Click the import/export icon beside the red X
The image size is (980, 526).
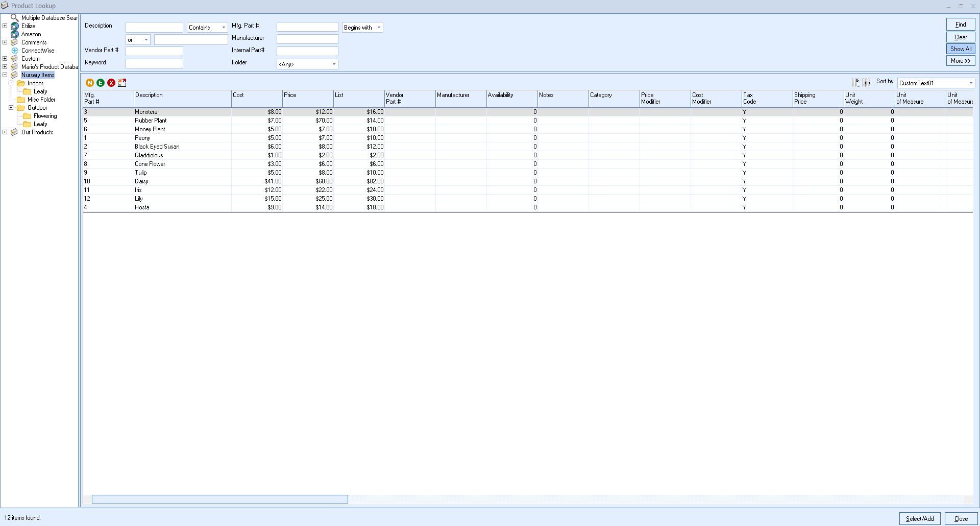coord(122,83)
